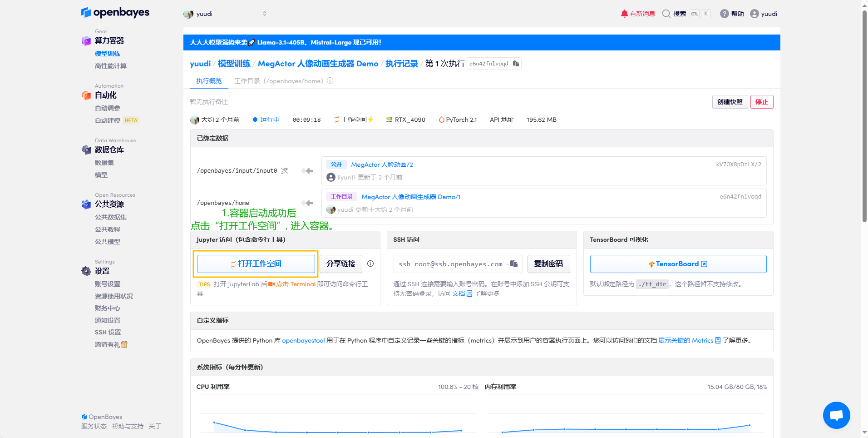Image resolution: width=868 pixels, height=438 pixels.
Task: Click the unbind icon next to /openbayes/input/input0
Action: (285, 171)
